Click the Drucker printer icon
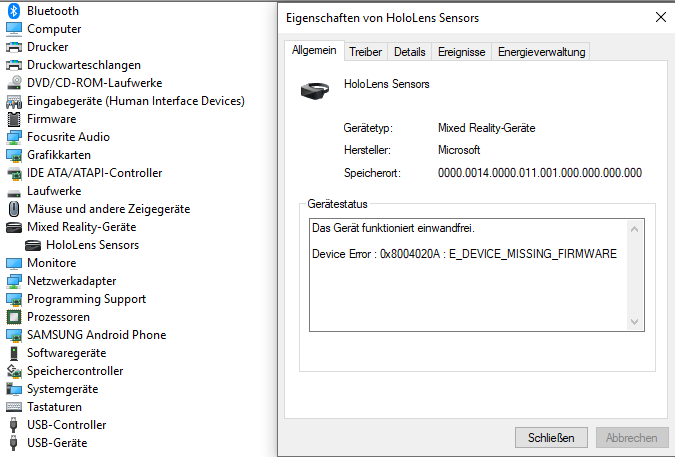The image size is (675, 457). 14,47
